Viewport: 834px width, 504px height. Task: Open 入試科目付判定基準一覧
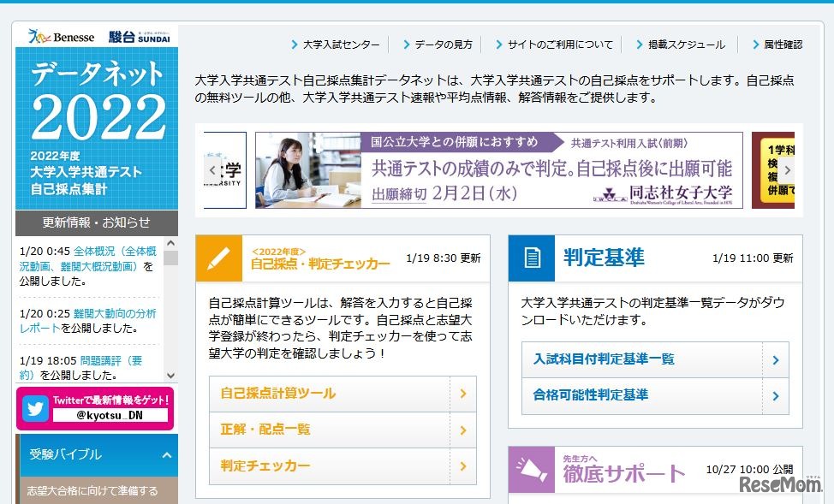click(x=655, y=360)
